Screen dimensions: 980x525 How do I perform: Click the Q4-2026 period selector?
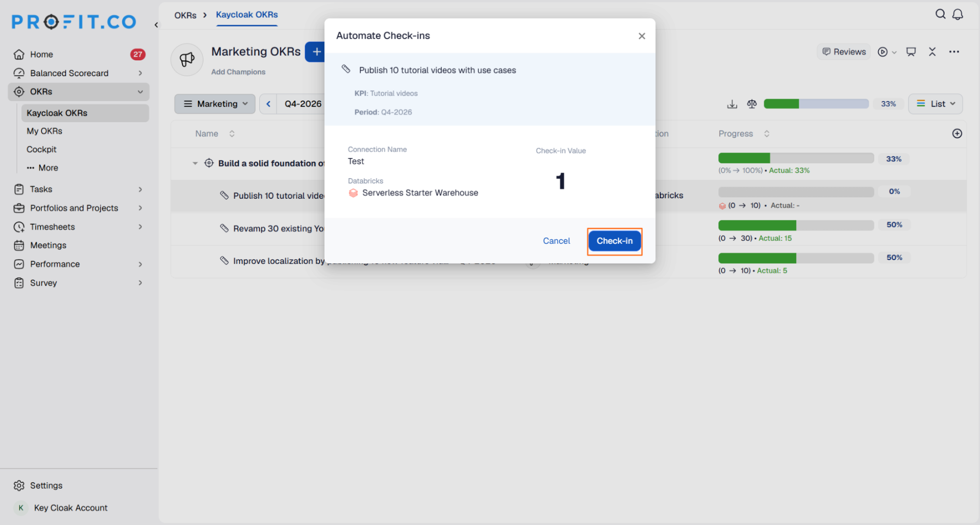point(303,104)
